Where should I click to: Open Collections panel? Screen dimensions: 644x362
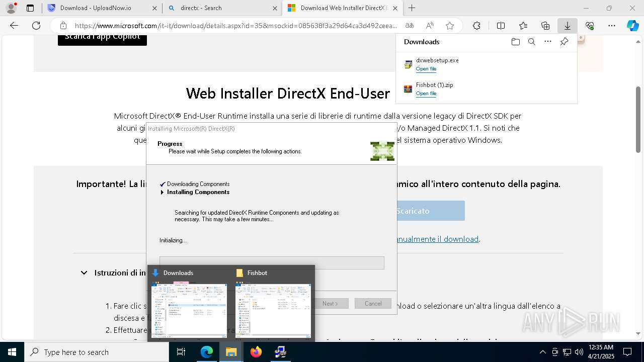click(x=545, y=26)
